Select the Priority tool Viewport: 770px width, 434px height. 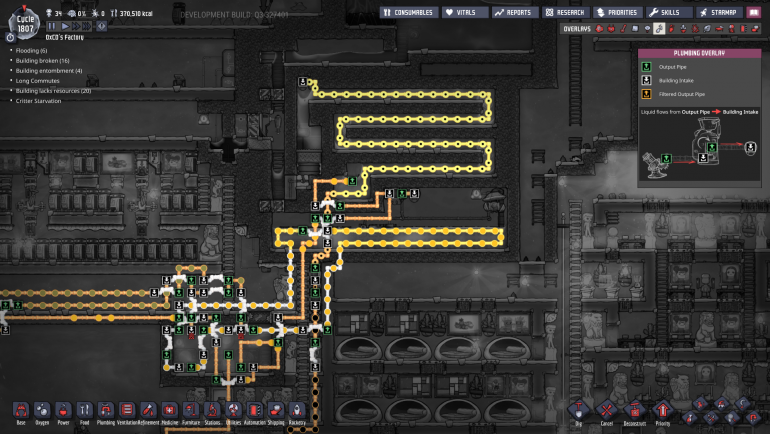pos(661,410)
